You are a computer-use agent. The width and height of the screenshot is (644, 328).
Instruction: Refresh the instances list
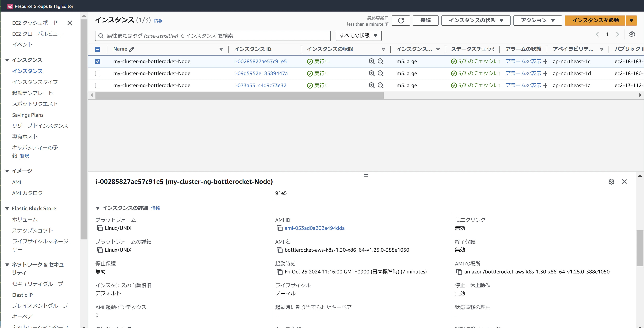401,21
